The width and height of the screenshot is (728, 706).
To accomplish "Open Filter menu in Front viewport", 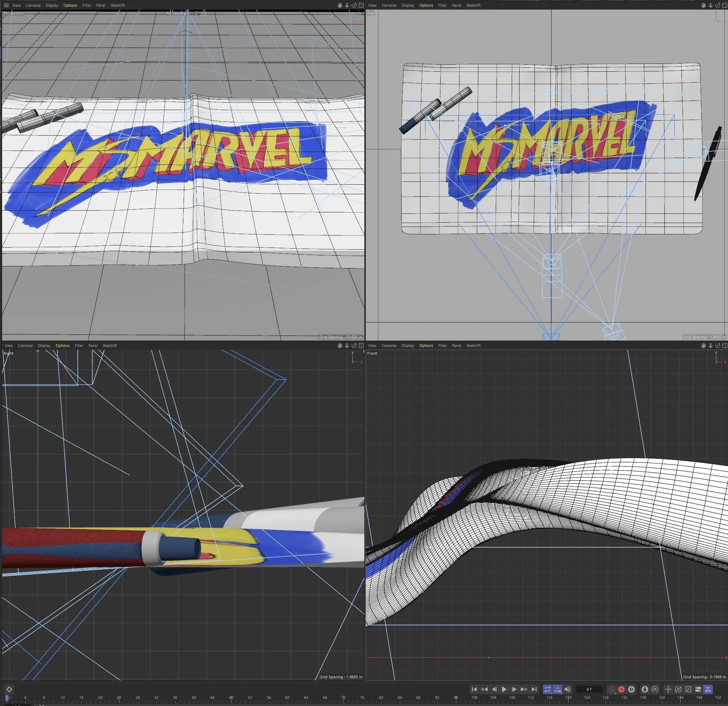I will 442,346.
